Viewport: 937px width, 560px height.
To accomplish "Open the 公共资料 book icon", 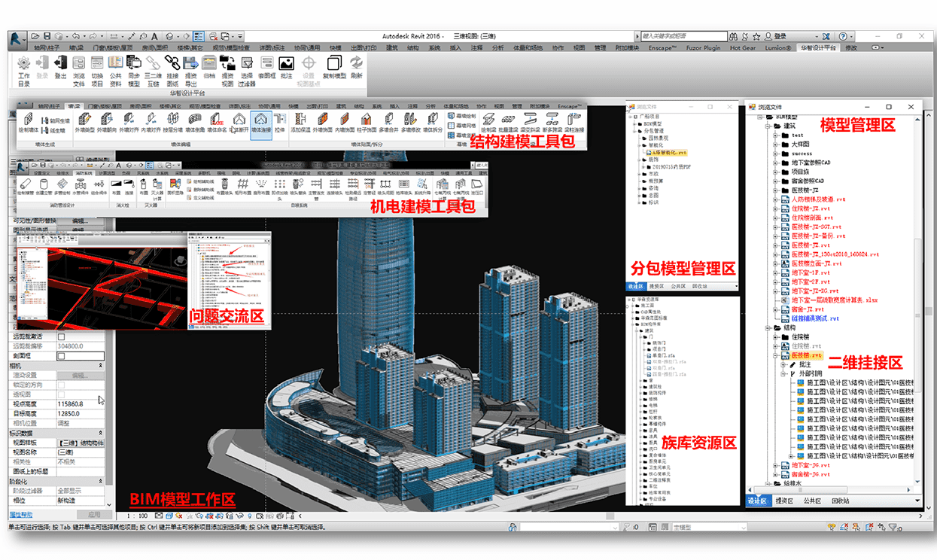I will pyautogui.click(x=116, y=63).
